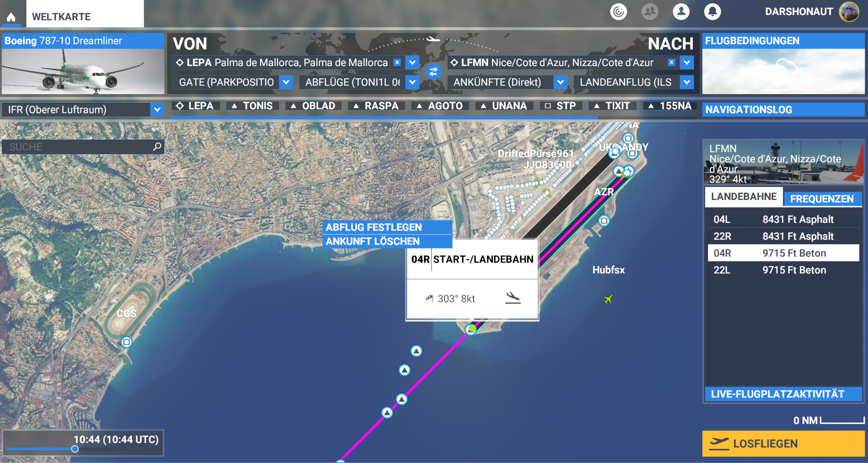Swap departure and arrival airports
This screenshot has width=868, height=463.
tap(433, 72)
